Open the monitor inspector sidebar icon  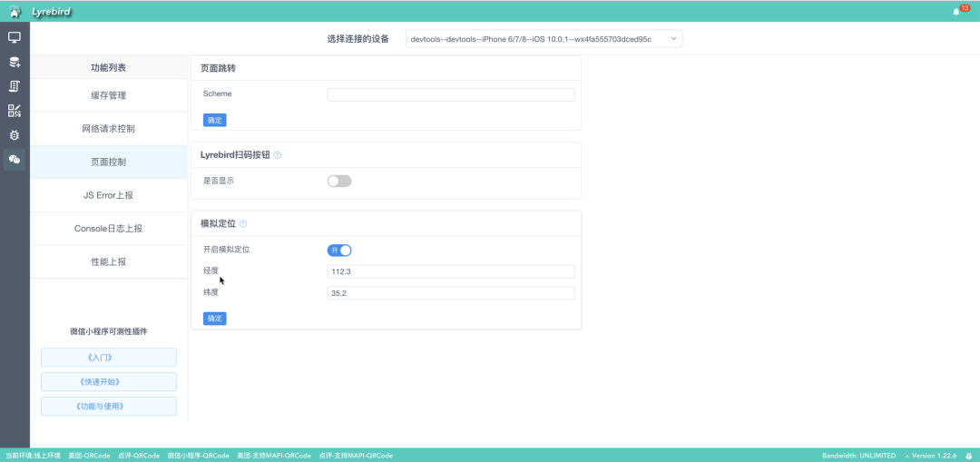pos(15,37)
